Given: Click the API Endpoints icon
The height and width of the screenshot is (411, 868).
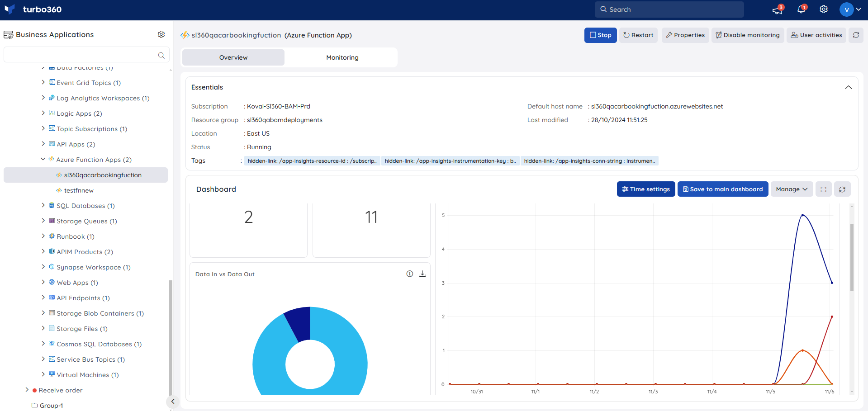Looking at the screenshot, I should coord(52,298).
